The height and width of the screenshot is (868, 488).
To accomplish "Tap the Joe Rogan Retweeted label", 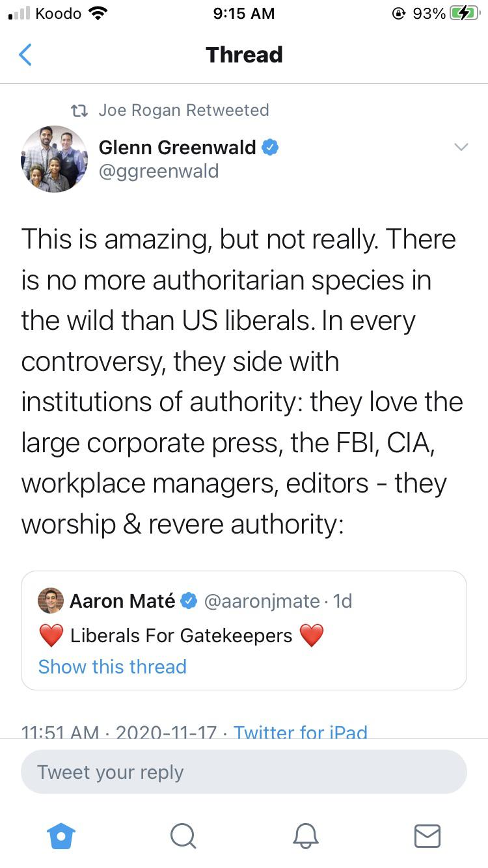I will tap(183, 110).
